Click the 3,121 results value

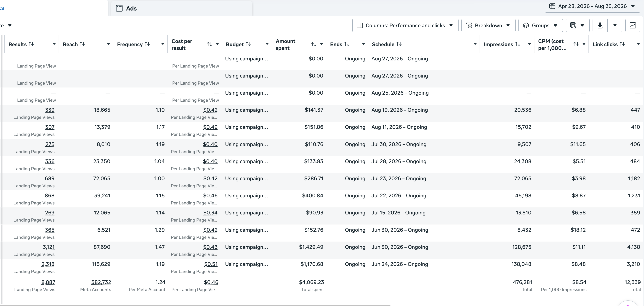(49, 247)
